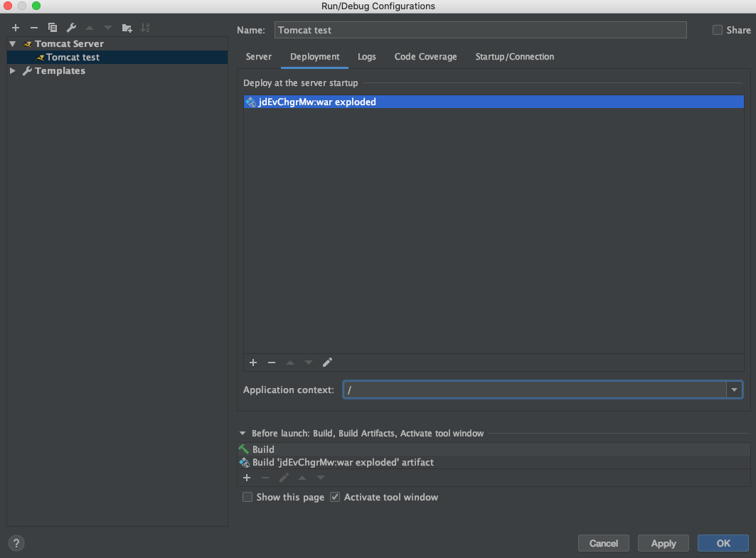Viewport: 756px width, 558px height.
Task: Edit the before launch task
Action: (x=284, y=478)
